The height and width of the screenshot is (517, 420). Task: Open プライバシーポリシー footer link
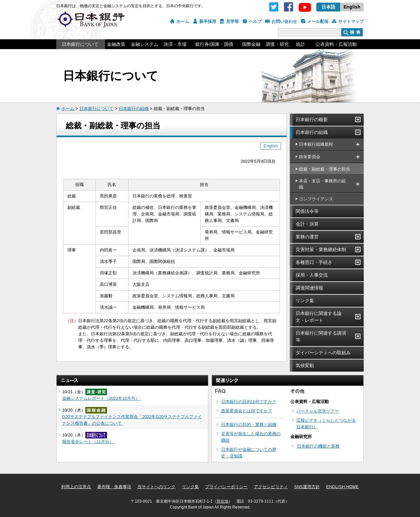pos(226,487)
